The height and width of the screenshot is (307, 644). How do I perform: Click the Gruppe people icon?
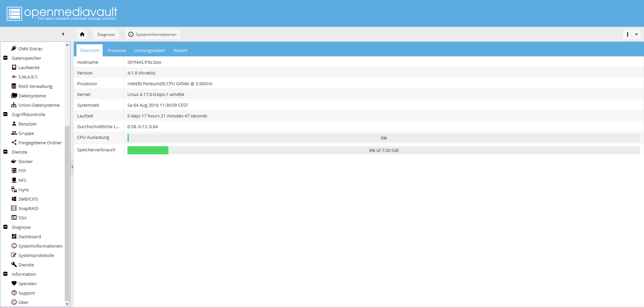14,133
